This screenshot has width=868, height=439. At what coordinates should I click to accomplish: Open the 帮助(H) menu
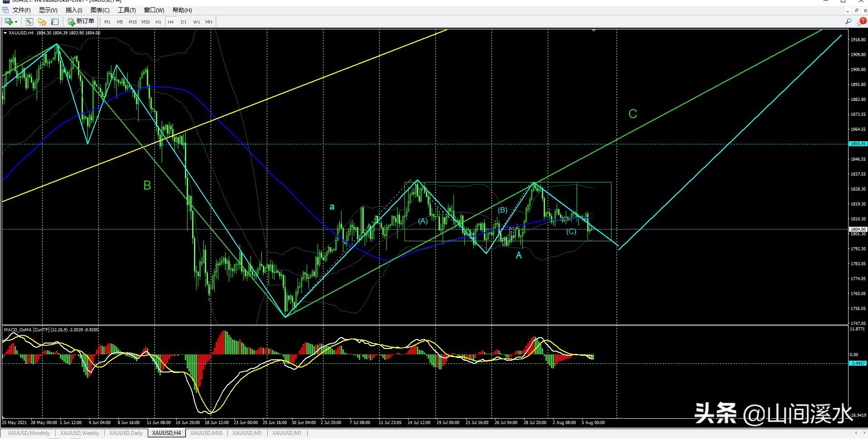tap(182, 10)
